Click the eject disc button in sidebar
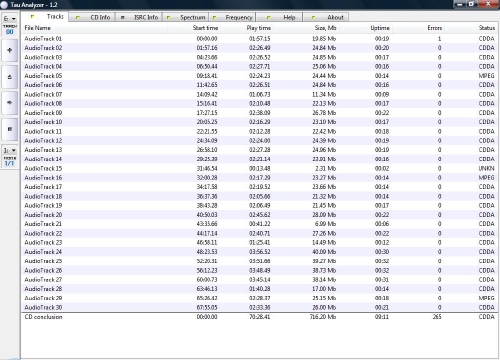Image resolution: width=500 pixels, height=360 pixels. (10, 77)
